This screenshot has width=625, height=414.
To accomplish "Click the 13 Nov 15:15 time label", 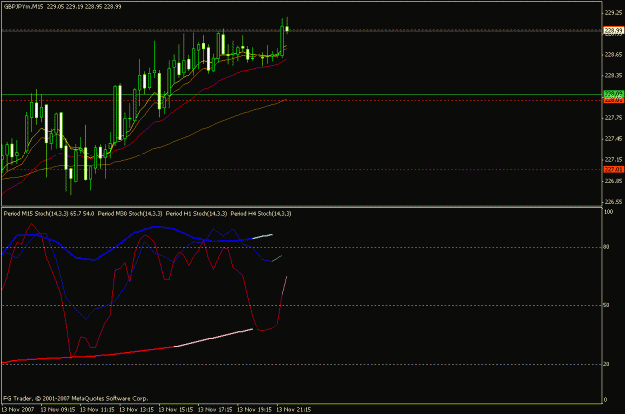I will tap(176, 410).
